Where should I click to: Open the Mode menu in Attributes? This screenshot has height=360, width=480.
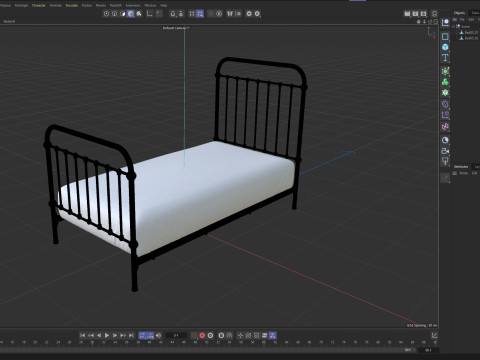click(x=464, y=173)
